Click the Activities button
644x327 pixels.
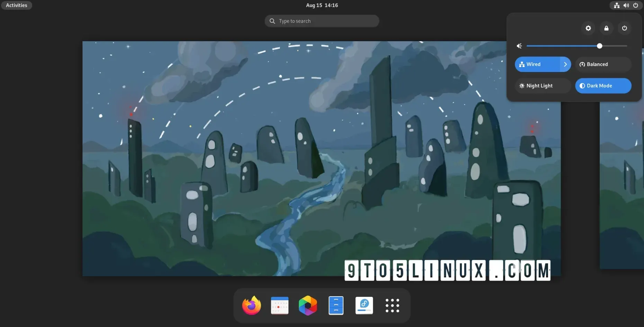coord(16,5)
